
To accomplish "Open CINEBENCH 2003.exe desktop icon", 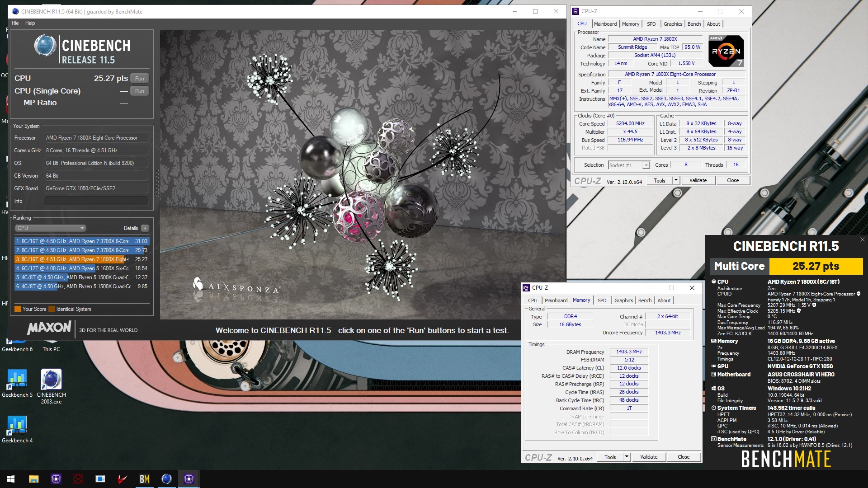I will 51,386.
